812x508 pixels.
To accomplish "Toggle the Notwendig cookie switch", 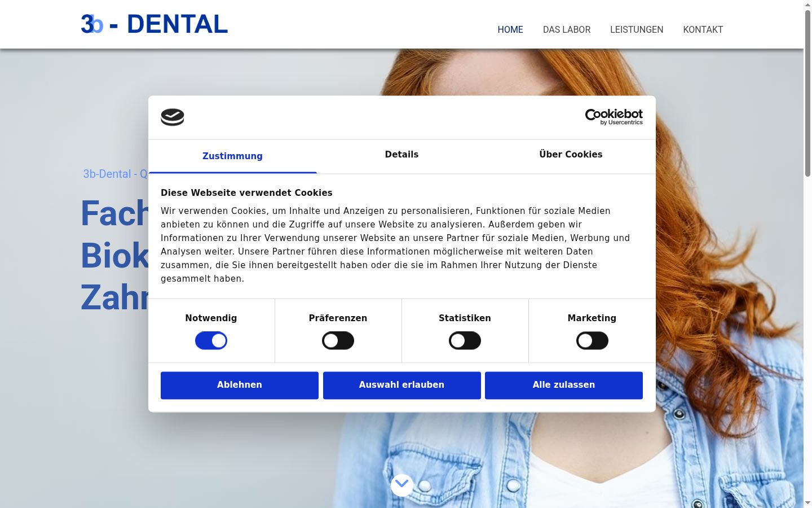I will 211,340.
